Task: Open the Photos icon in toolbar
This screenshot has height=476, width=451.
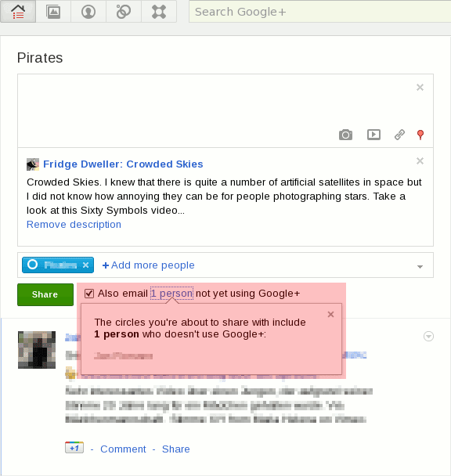Action: coord(53,12)
